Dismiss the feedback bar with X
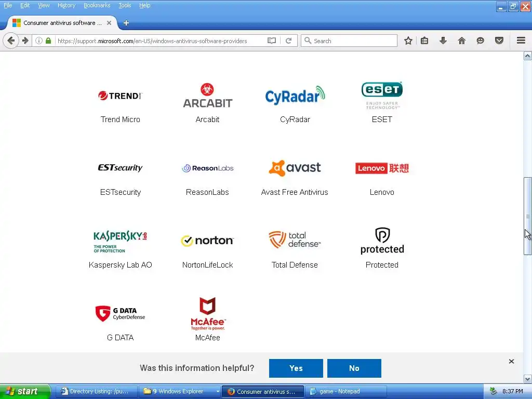532x399 pixels. click(x=511, y=362)
